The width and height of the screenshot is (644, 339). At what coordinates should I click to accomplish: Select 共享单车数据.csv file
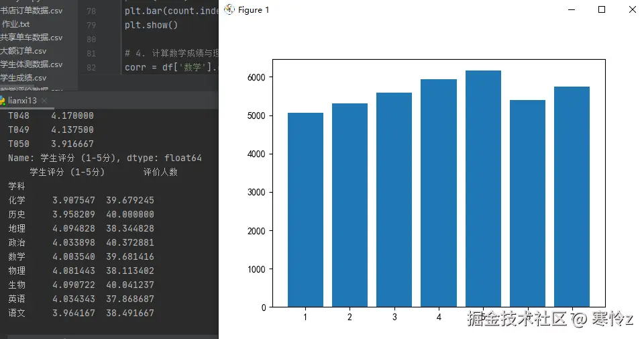click(x=32, y=38)
